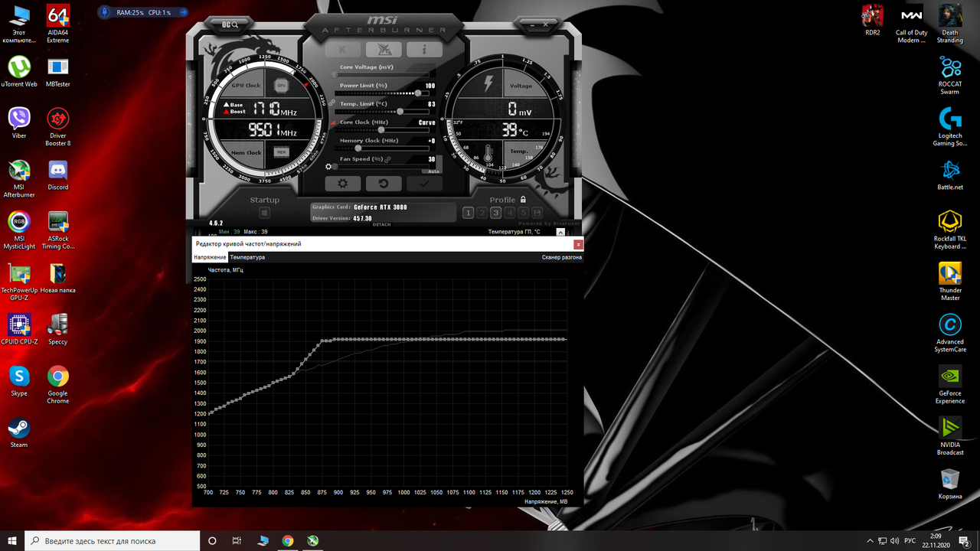Open CPUID CPU-Z desktop icon
The width and height of the screenshot is (980, 551).
[x=19, y=329]
